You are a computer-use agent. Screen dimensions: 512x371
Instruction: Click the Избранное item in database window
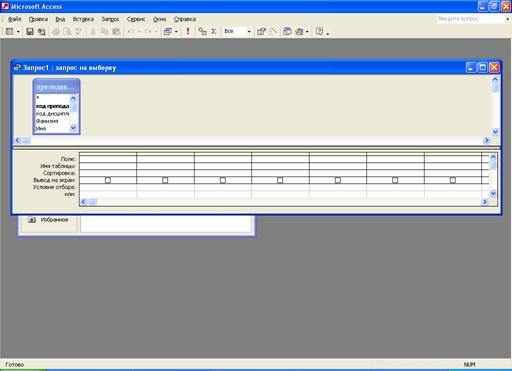(x=54, y=220)
